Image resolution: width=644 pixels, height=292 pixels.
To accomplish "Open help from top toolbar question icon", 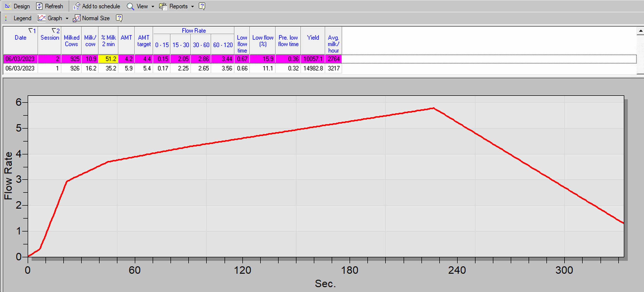I will tap(202, 6).
